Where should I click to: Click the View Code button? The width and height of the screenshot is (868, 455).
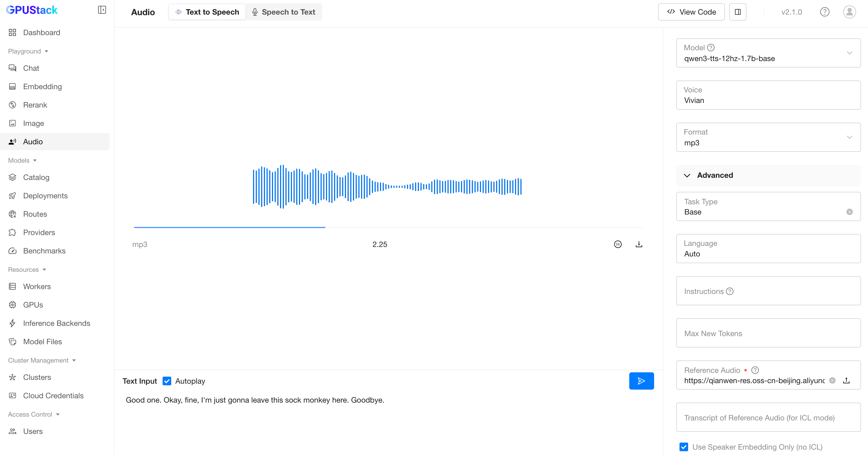click(691, 12)
